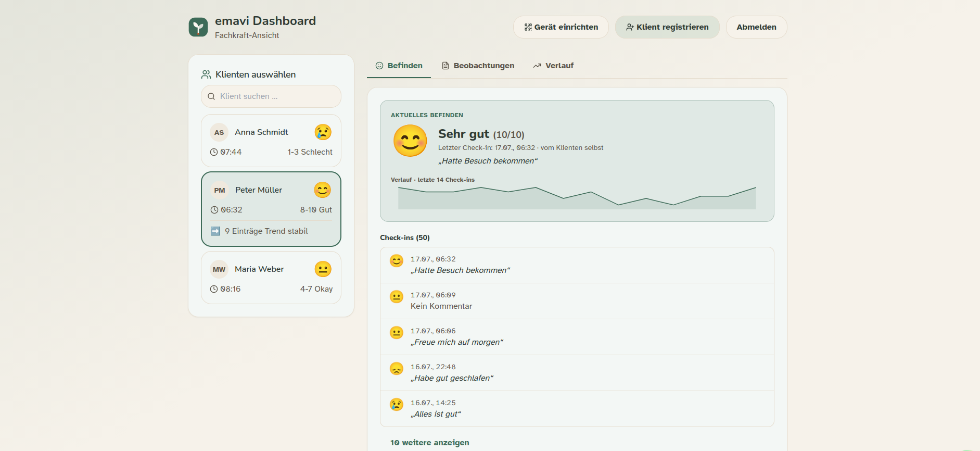Click the emoji of the 17.07. 06:32 check-in
980x451 pixels.
point(397,261)
